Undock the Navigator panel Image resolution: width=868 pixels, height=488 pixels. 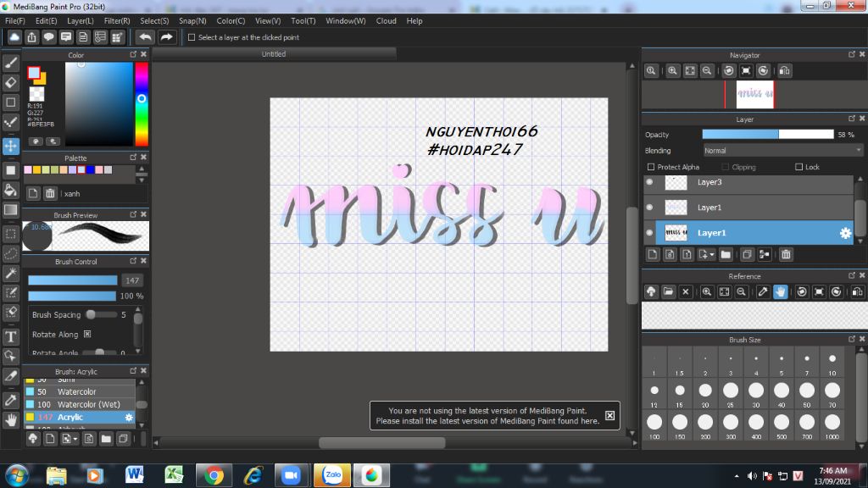851,54
